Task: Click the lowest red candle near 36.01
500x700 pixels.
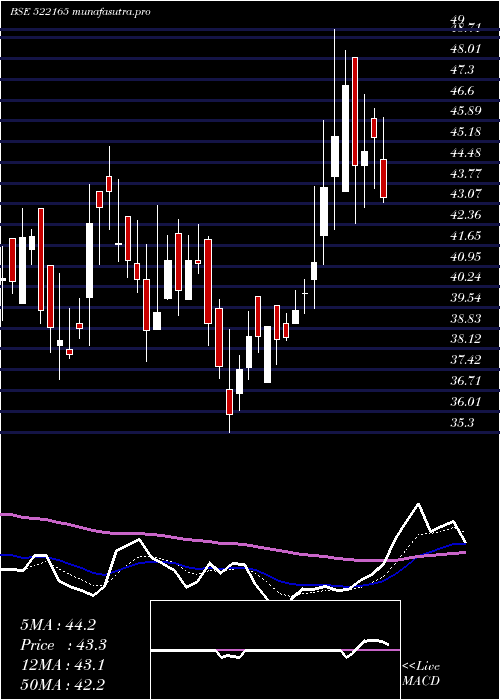Action: [x=229, y=402]
